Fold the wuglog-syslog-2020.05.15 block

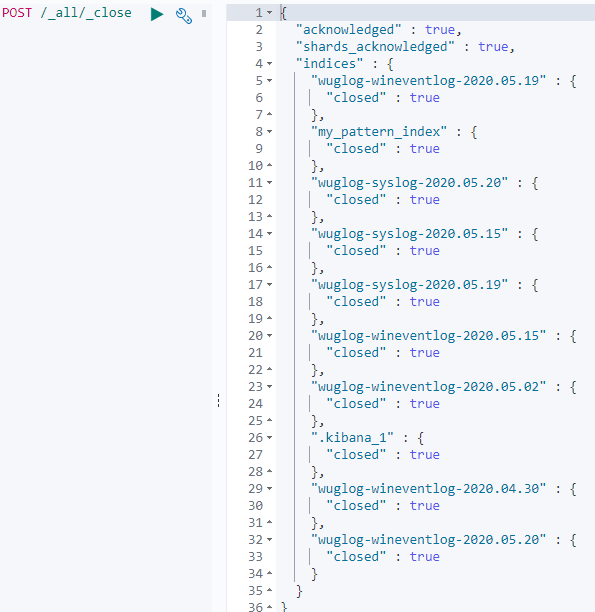click(269, 234)
